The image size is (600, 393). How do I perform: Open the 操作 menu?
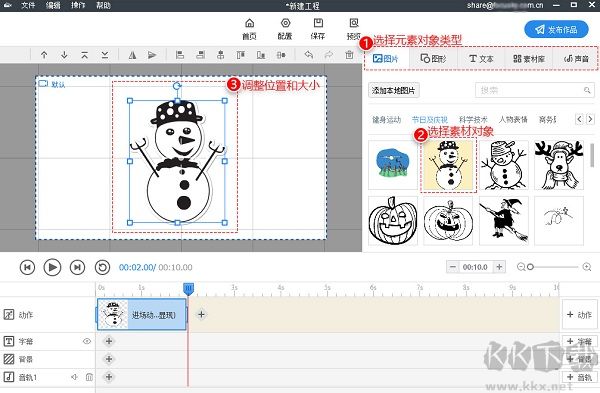pyautogui.click(x=78, y=5)
